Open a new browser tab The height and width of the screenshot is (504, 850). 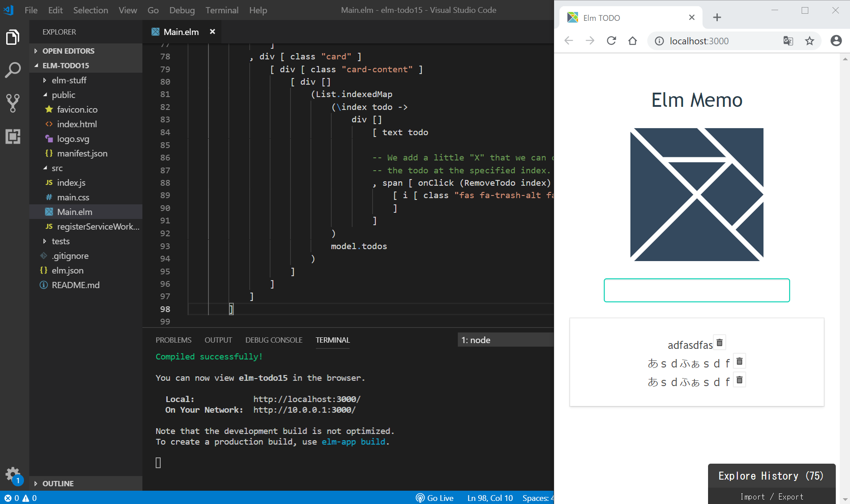pyautogui.click(x=717, y=17)
